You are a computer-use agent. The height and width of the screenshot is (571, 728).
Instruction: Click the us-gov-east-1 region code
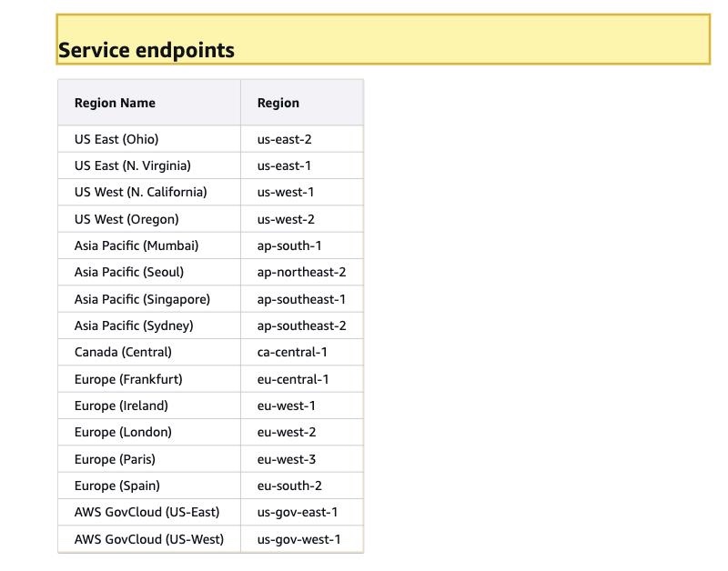click(298, 513)
